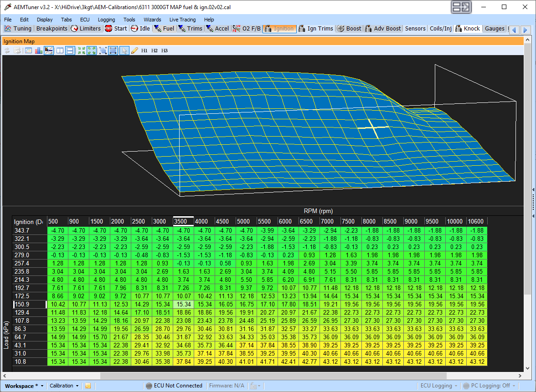Toggle the H1 highlight button
This screenshot has width=536, height=392.
click(144, 51)
